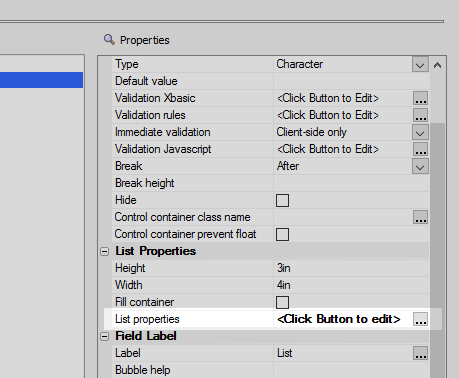
Task: Open Control container class name ellipsis button
Action: tap(420, 217)
